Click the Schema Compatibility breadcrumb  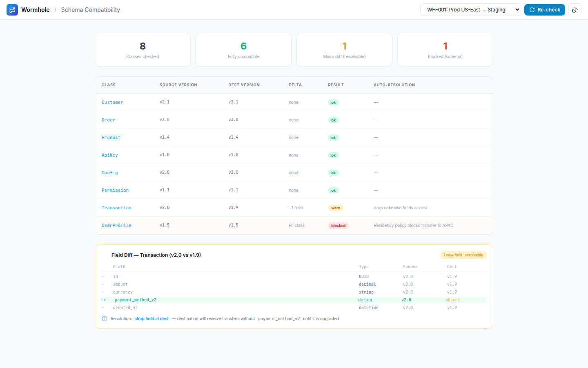coord(91,10)
